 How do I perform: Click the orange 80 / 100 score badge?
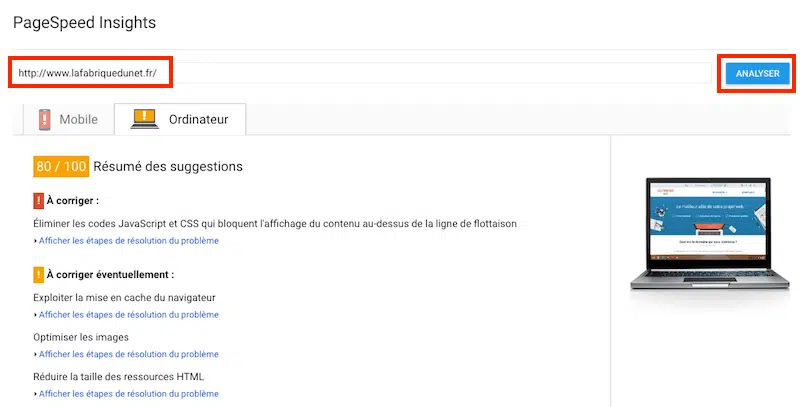tap(61, 166)
